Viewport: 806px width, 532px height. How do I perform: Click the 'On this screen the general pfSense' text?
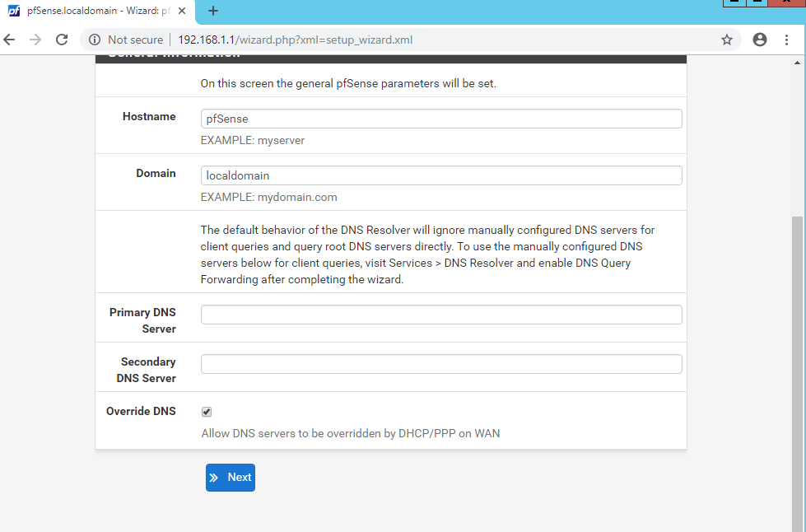tap(348, 83)
